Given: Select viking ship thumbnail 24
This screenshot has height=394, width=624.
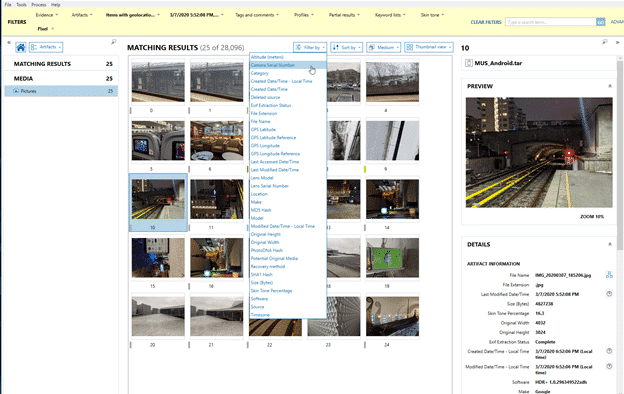Looking at the screenshot, I should point(392,316).
